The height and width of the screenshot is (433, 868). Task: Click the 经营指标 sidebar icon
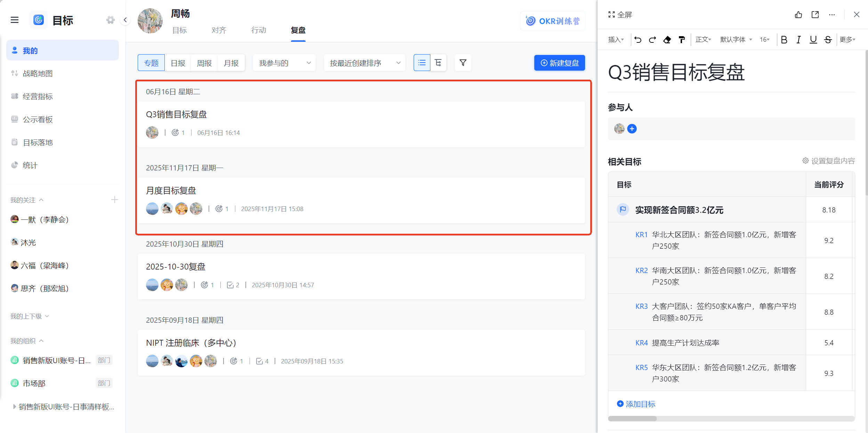click(15, 96)
